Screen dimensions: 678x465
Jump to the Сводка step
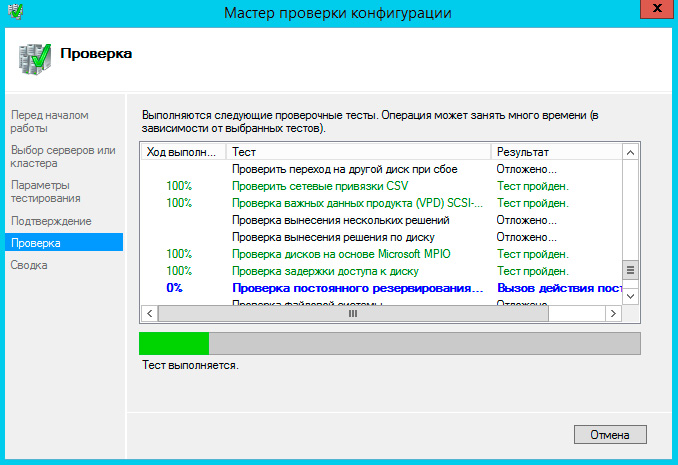pos(29,265)
